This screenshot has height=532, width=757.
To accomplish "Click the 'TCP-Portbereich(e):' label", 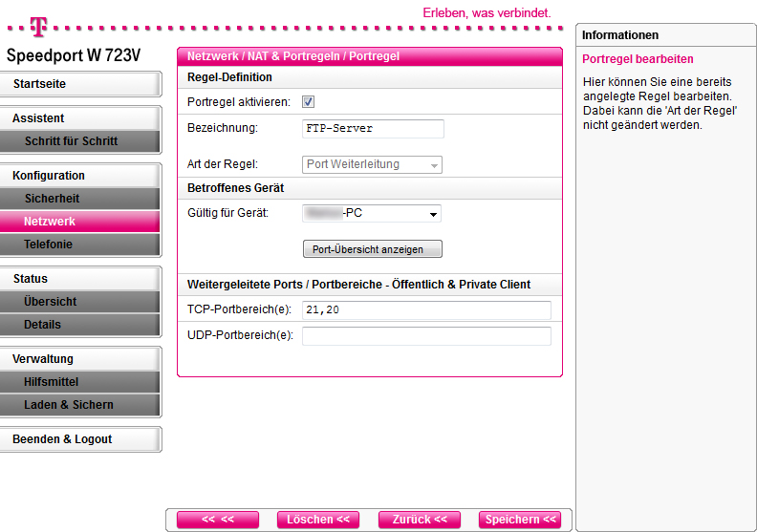I will pyautogui.click(x=240, y=309).
